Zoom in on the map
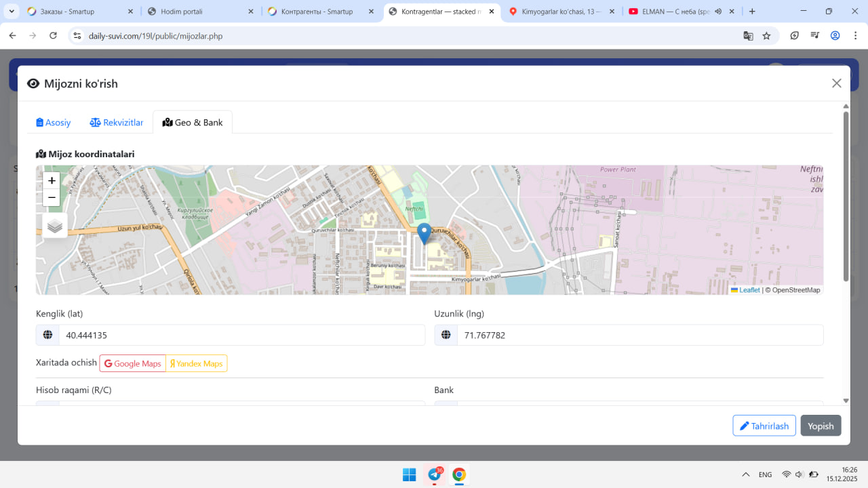 coord(52,181)
